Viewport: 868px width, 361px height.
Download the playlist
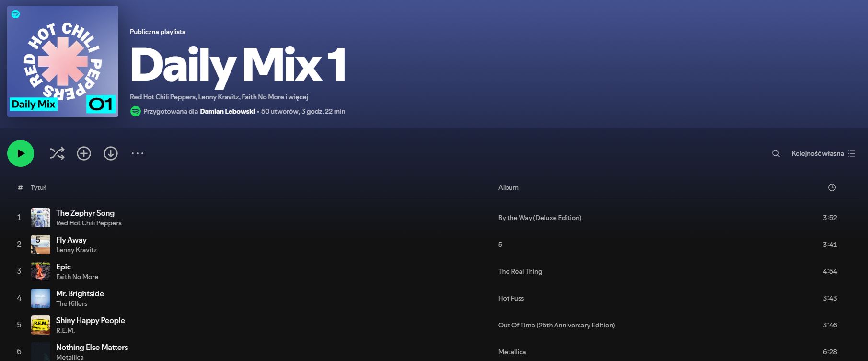[x=111, y=153]
